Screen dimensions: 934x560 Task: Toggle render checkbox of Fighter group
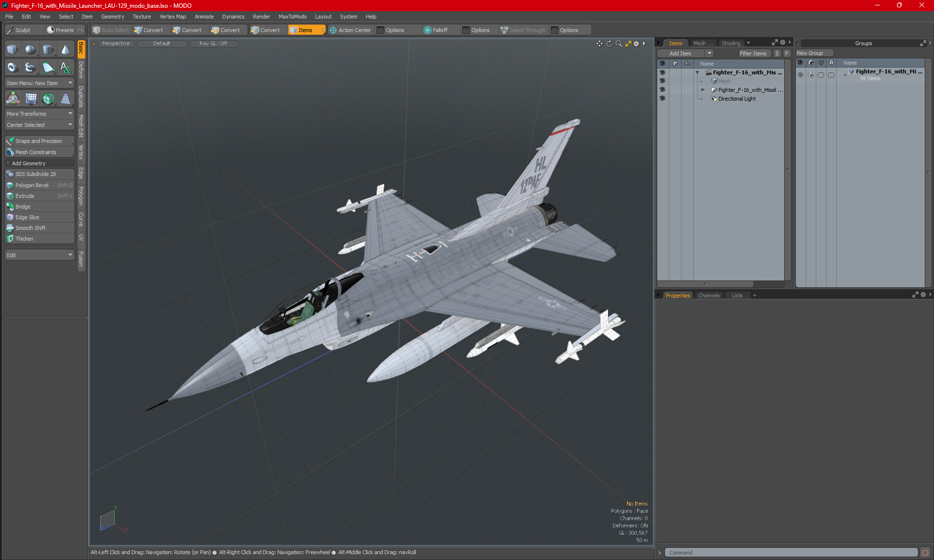pos(810,75)
